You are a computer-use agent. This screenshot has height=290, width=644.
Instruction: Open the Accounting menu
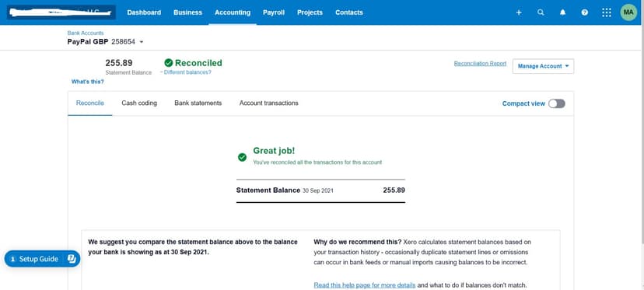click(233, 12)
